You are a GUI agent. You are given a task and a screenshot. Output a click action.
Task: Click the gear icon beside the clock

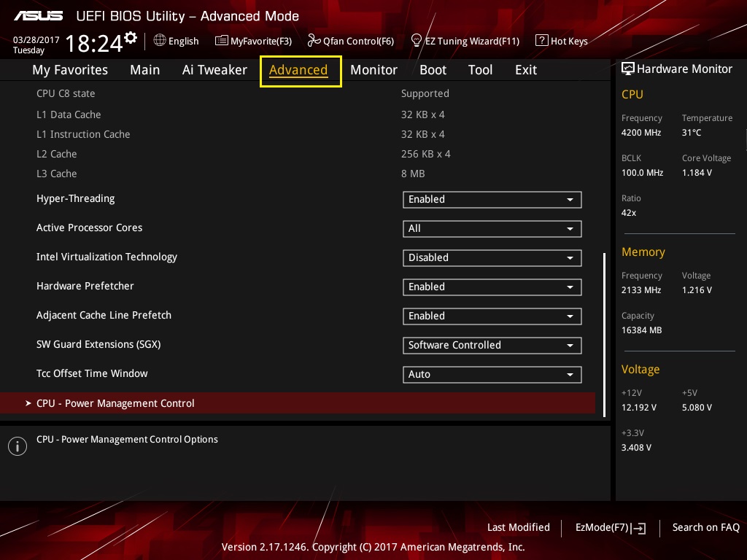coord(131,37)
